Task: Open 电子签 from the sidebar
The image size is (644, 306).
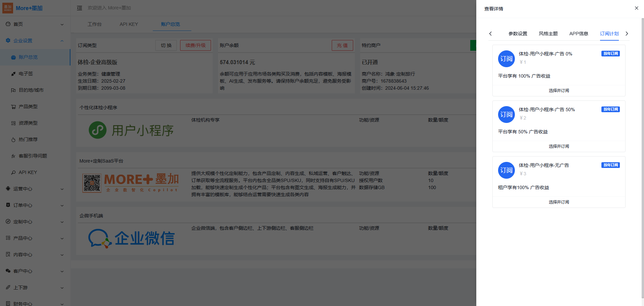Action: point(26,74)
